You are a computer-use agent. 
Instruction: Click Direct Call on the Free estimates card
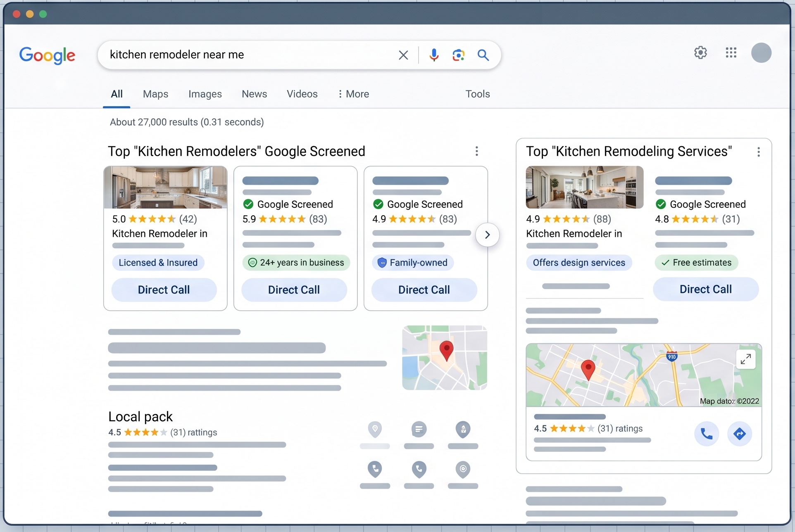tap(706, 289)
